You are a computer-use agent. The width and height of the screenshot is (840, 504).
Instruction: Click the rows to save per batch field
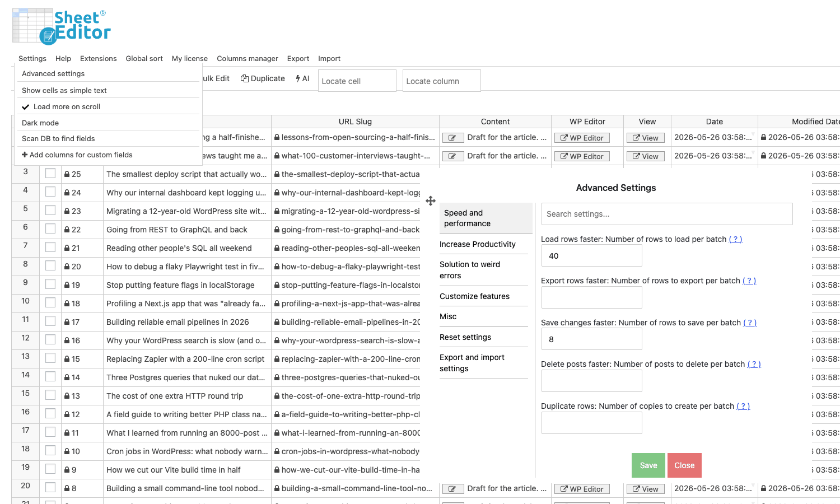pos(592,339)
